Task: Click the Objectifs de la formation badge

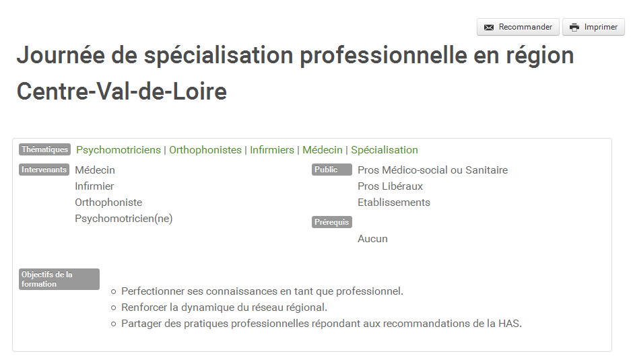Action: 59,279
